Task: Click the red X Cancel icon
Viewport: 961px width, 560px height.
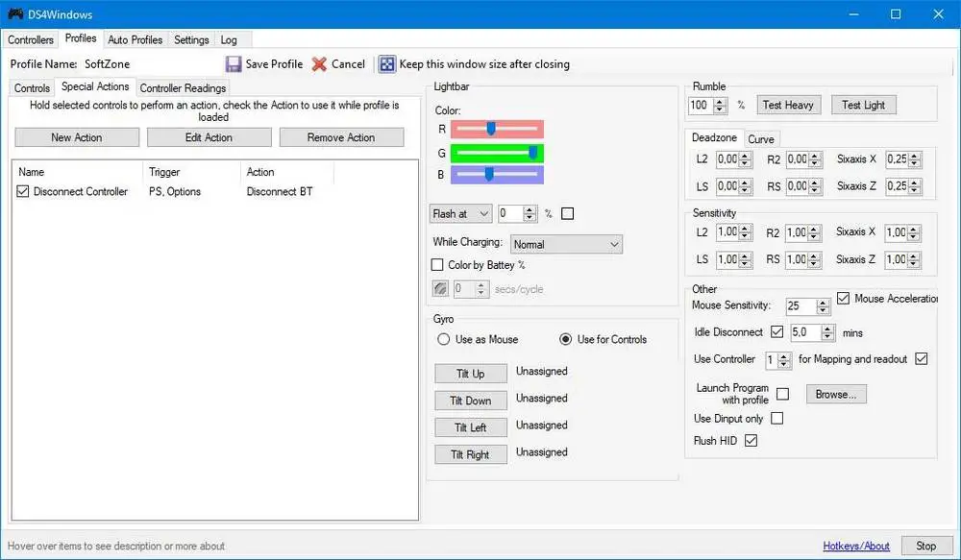Action: (x=319, y=64)
